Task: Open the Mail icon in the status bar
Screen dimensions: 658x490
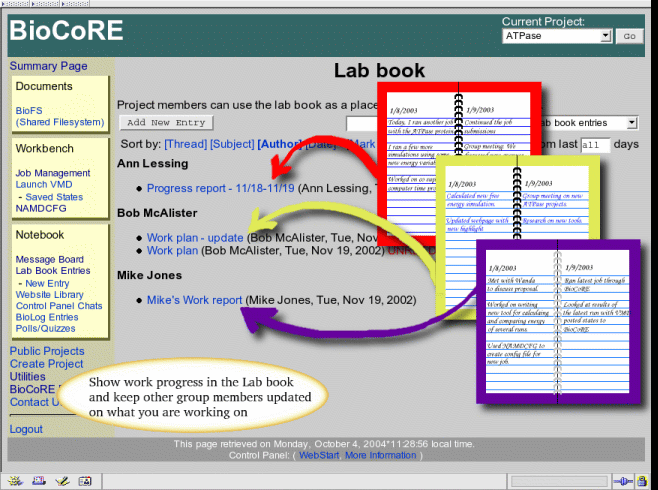Action: (x=37, y=481)
